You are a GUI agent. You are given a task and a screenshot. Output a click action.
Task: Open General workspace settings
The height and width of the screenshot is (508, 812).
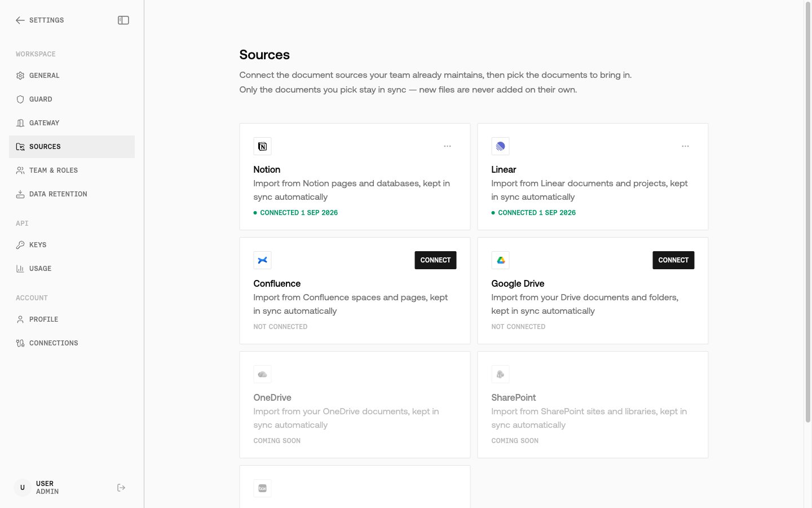coord(72,76)
